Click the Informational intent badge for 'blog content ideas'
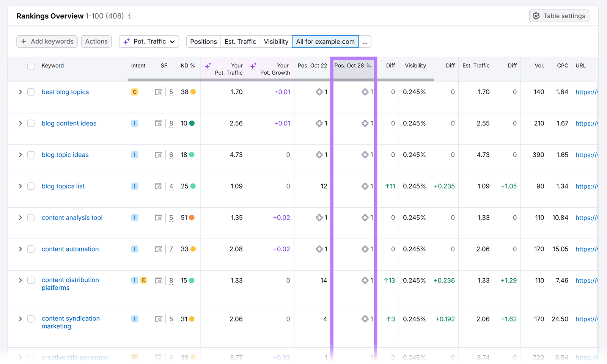The width and height of the screenshot is (607, 364). [x=134, y=123]
